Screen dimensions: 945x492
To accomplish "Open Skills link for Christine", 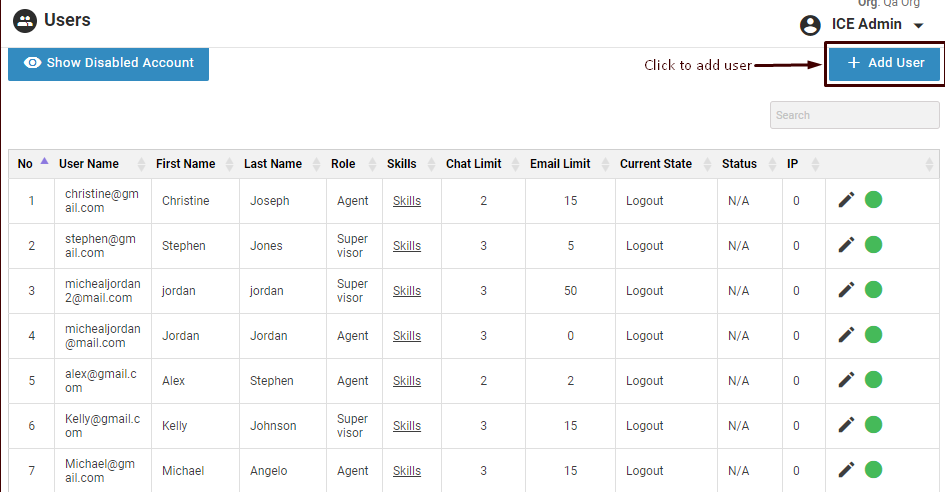I will [407, 201].
